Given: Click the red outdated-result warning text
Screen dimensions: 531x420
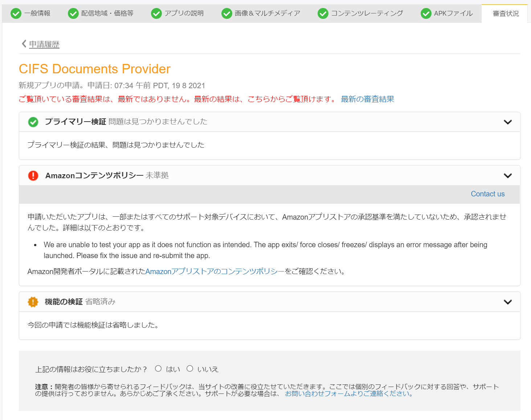Looking at the screenshot, I should pos(178,99).
